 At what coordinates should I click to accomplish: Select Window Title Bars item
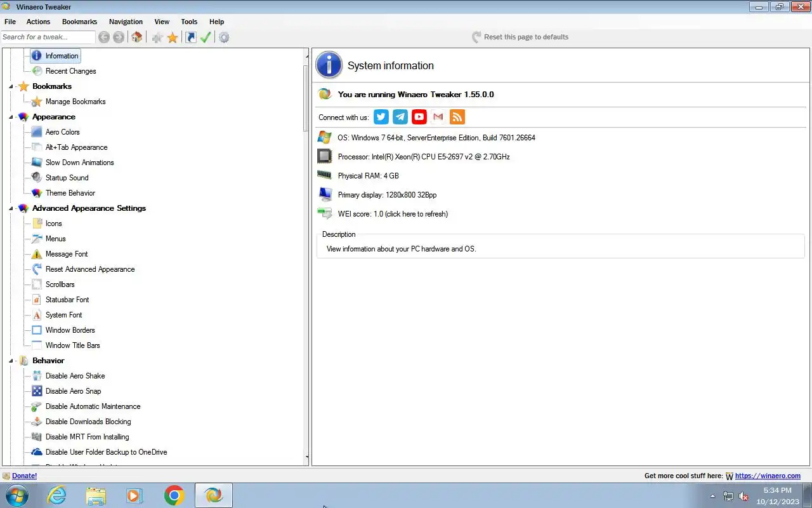click(72, 345)
